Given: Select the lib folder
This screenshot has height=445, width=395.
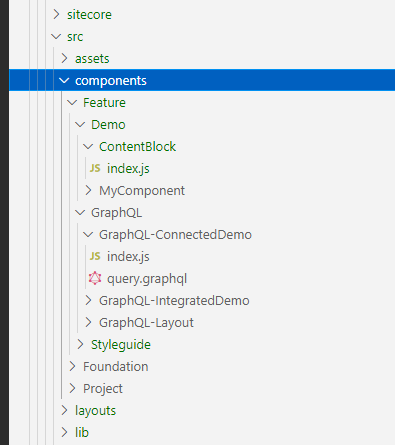Looking at the screenshot, I should [82, 433].
